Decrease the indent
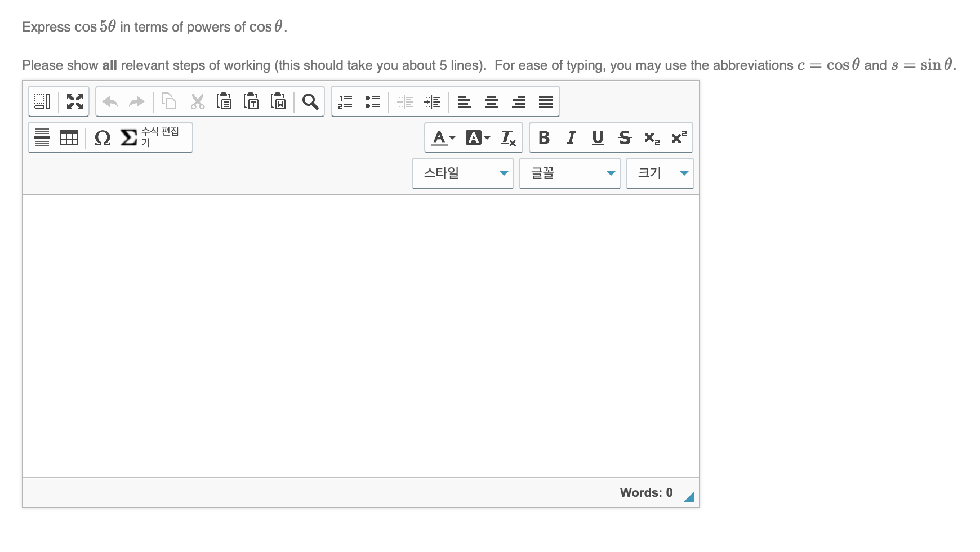980x552 pixels. pyautogui.click(x=405, y=101)
